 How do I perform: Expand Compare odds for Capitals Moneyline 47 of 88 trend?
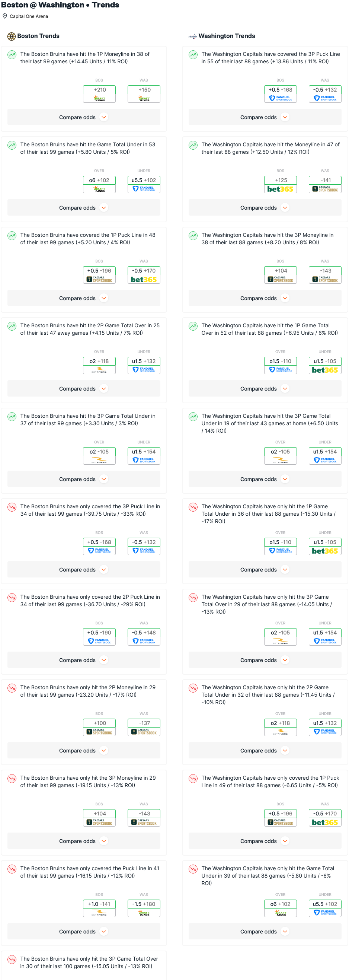[x=265, y=208]
